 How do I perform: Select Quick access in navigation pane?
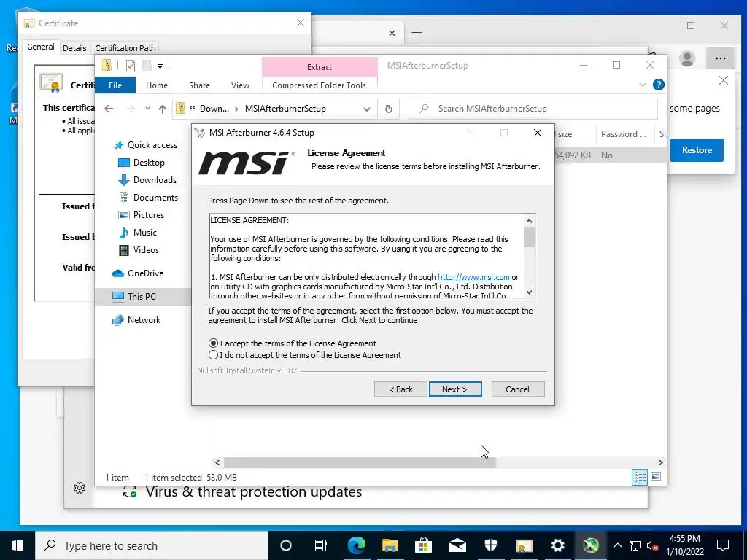(145, 145)
